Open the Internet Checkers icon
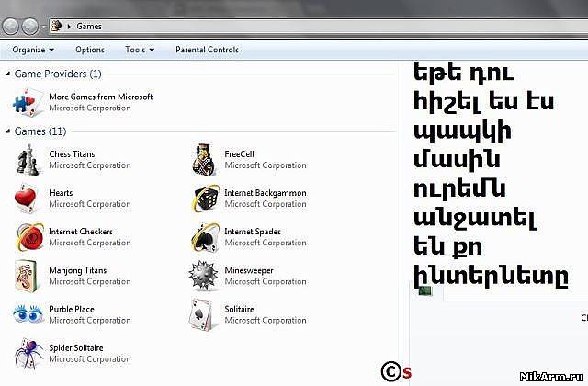 [29, 237]
